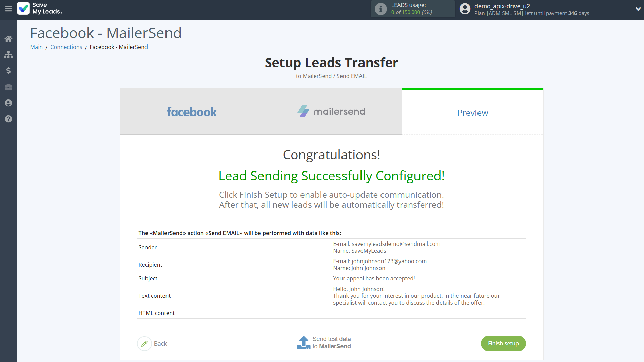644x362 pixels.
Task: Click the account avatar icon
Action: coord(465,9)
